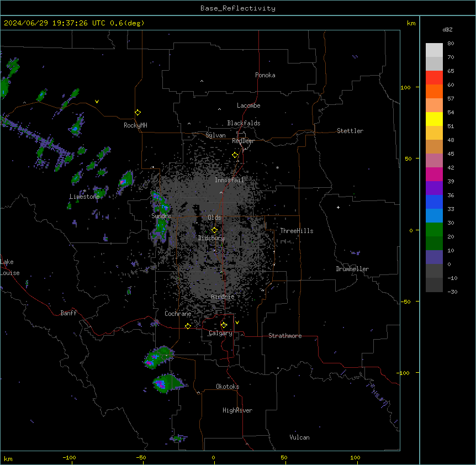The height and width of the screenshot is (465, 476).
Task: Click the RedDeer city label
Action: pos(243,141)
